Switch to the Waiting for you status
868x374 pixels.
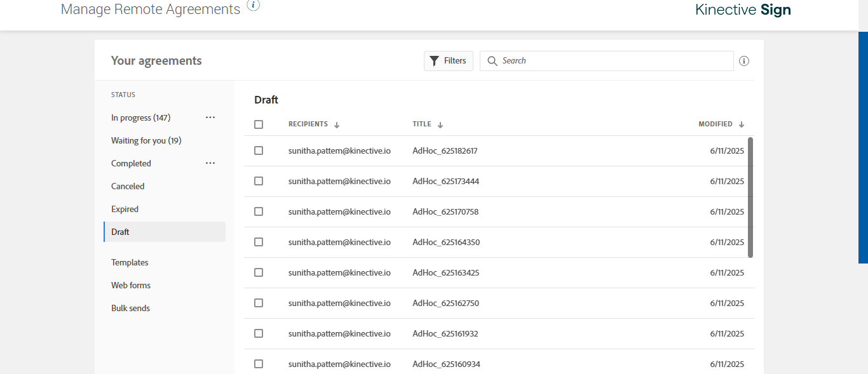[x=146, y=140]
